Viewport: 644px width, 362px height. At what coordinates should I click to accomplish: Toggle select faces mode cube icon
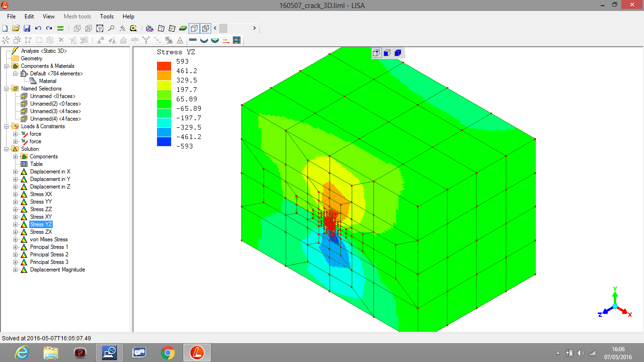pos(387,53)
